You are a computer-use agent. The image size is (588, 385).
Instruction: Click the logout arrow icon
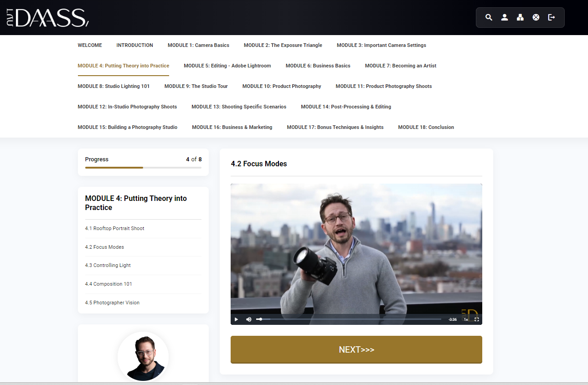click(552, 17)
